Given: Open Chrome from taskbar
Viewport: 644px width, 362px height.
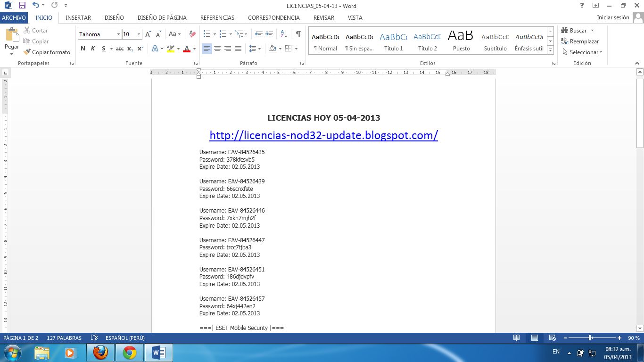Looking at the screenshot, I should (x=130, y=352).
